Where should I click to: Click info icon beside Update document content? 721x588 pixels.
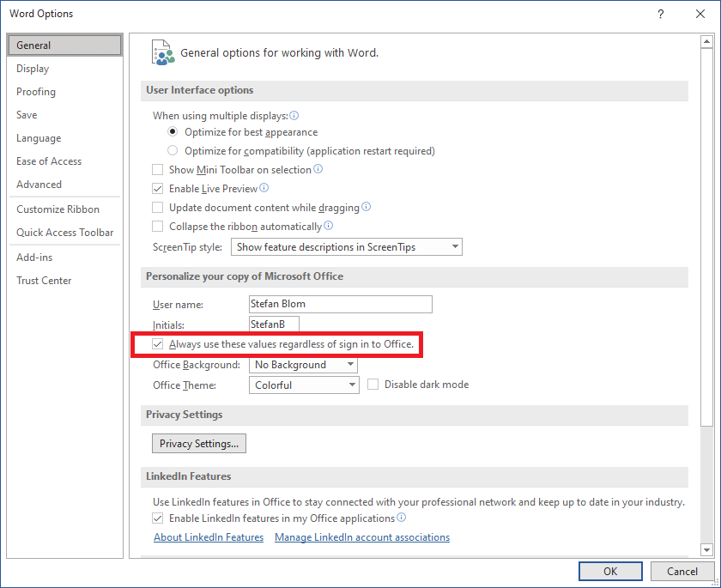pos(366,206)
